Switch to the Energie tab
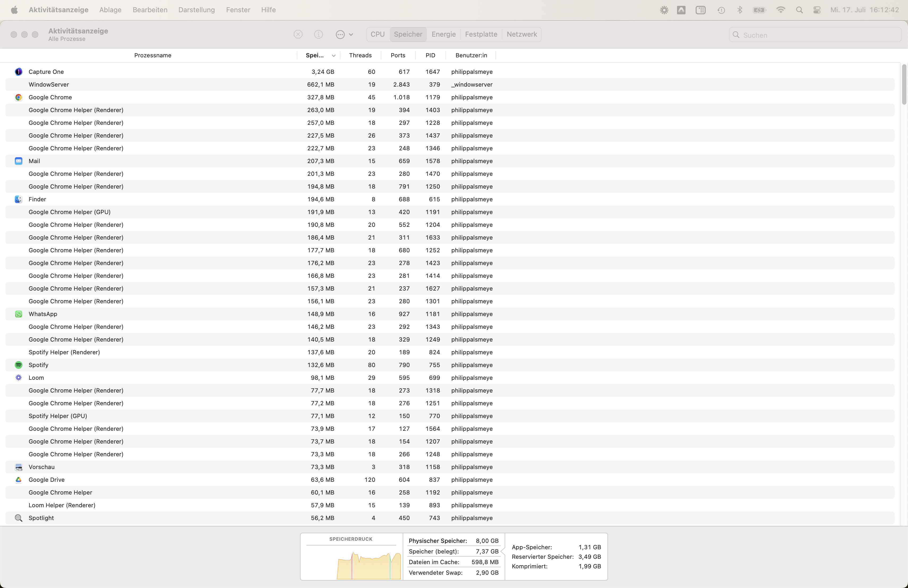 pyautogui.click(x=443, y=34)
